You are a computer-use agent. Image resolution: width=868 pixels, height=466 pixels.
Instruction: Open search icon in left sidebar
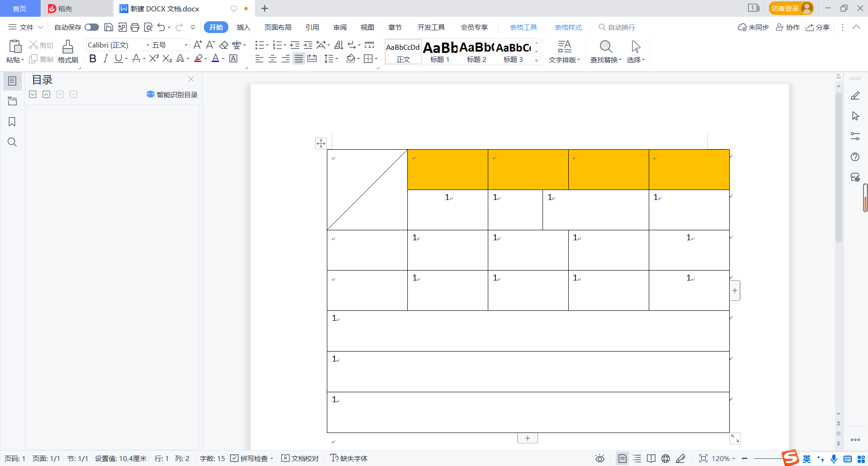(x=12, y=142)
